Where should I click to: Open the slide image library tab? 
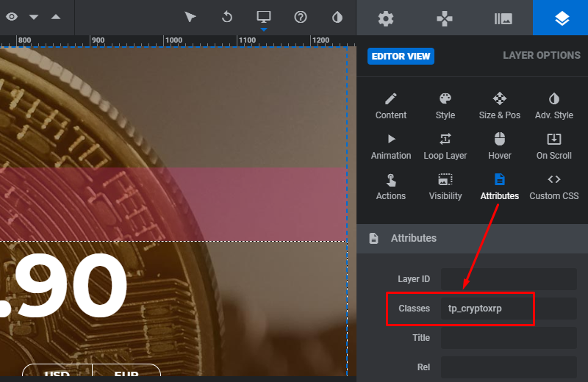pyautogui.click(x=503, y=18)
